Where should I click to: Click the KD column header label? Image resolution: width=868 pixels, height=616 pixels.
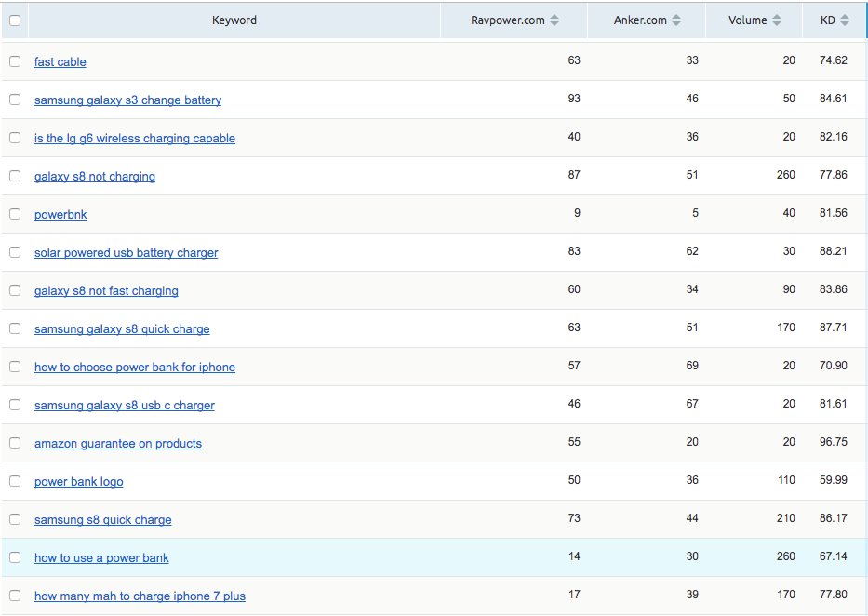[828, 20]
